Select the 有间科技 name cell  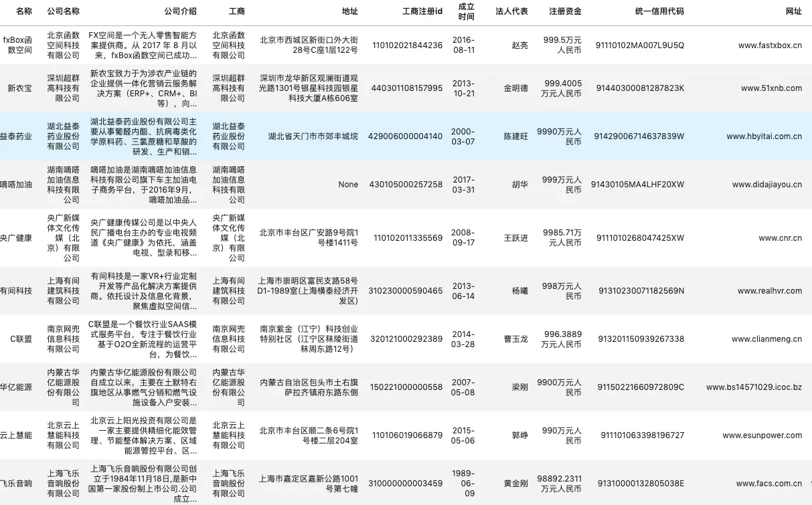click(16, 291)
